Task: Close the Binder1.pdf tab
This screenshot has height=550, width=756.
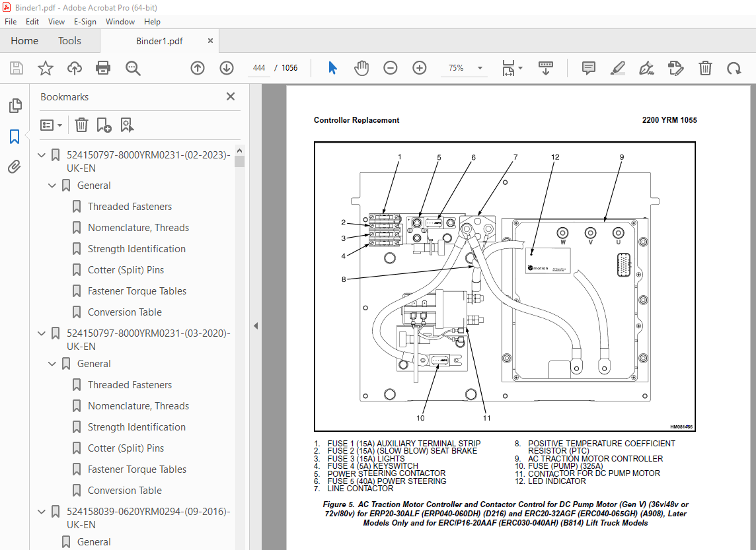Action: pos(210,41)
